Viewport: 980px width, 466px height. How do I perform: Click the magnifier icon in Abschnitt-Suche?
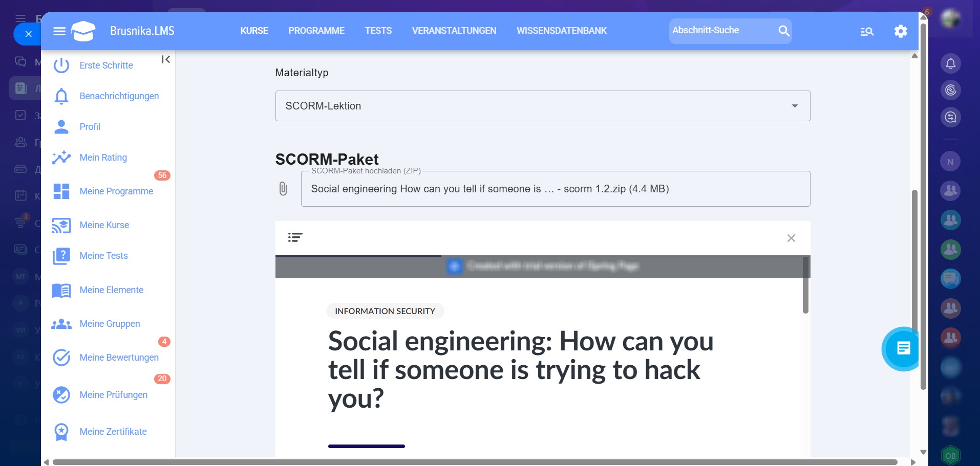(x=783, y=31)
